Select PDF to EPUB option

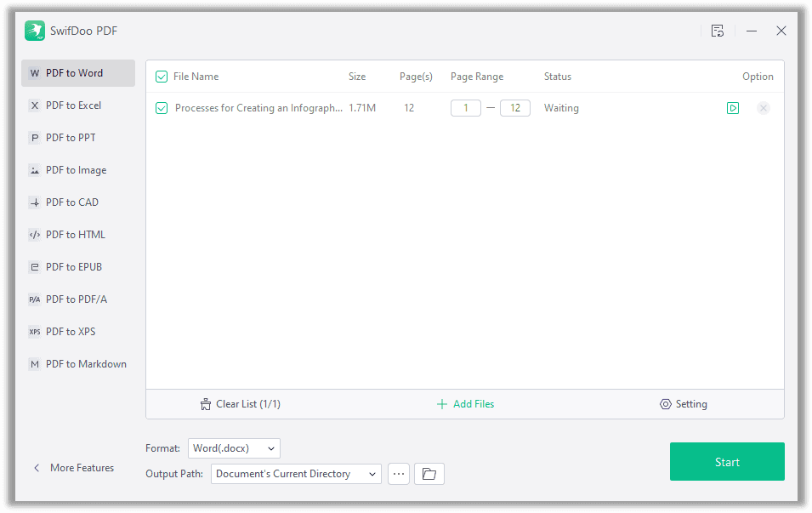tap(78, 267)
